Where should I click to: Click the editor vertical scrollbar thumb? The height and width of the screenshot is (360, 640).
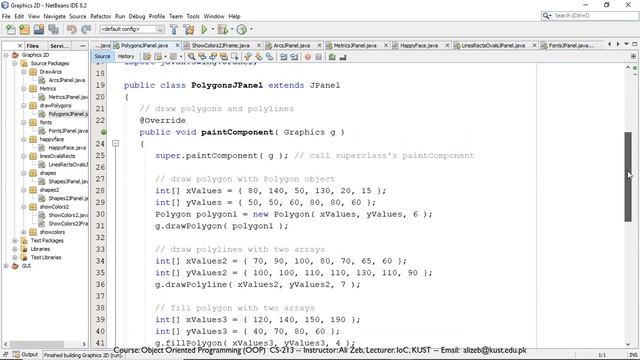click(x=628, y=177)
